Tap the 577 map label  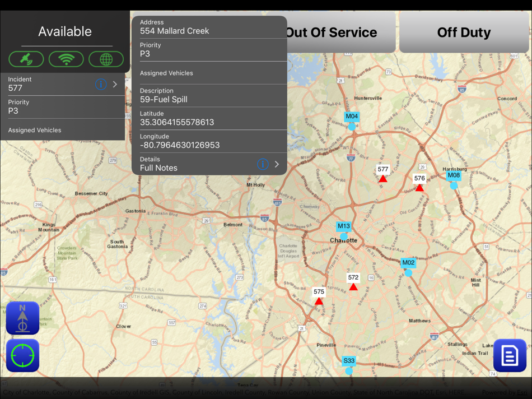tap(382, 169)
